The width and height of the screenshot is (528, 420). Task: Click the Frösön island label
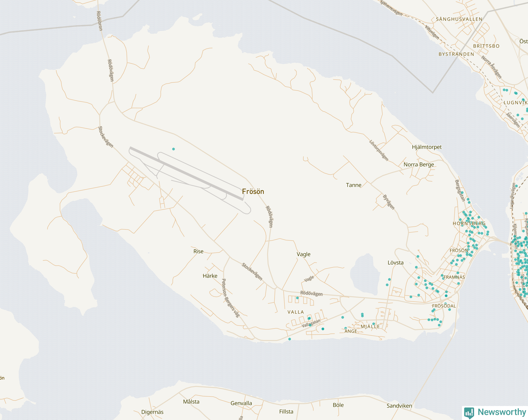click(x=253, y=191)
